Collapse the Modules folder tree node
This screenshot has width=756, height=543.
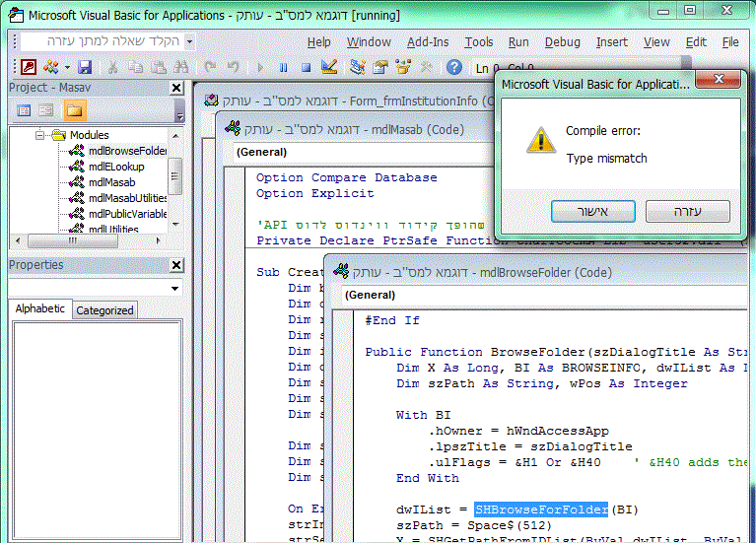coord(41,135)
